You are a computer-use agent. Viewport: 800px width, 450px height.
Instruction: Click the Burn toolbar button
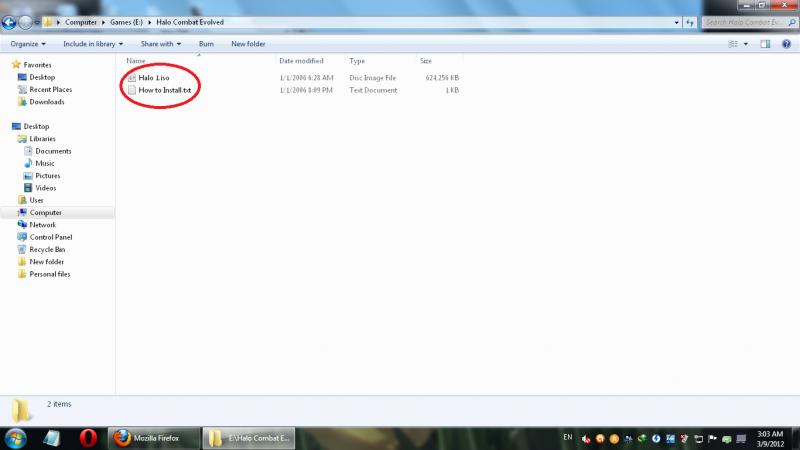click(x=206, y=44)
